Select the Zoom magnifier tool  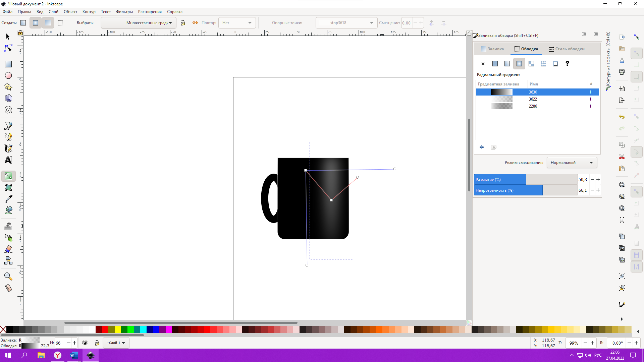pos(8,277)
